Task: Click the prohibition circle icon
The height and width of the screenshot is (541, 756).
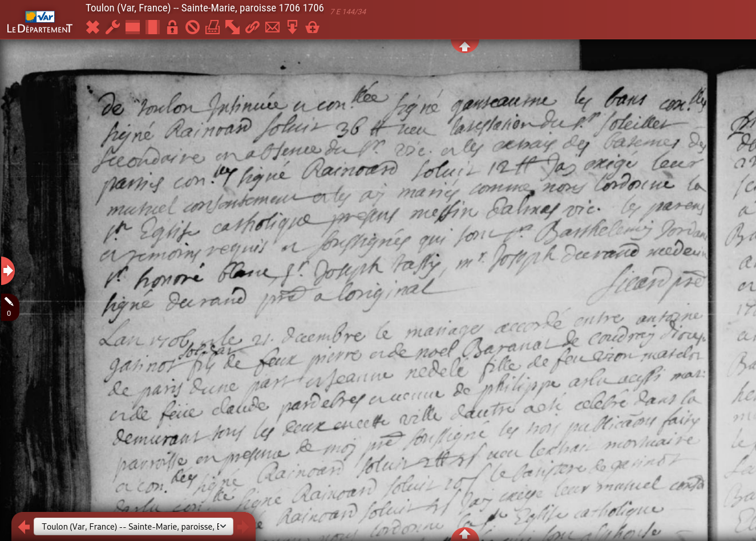Action: 192,27
